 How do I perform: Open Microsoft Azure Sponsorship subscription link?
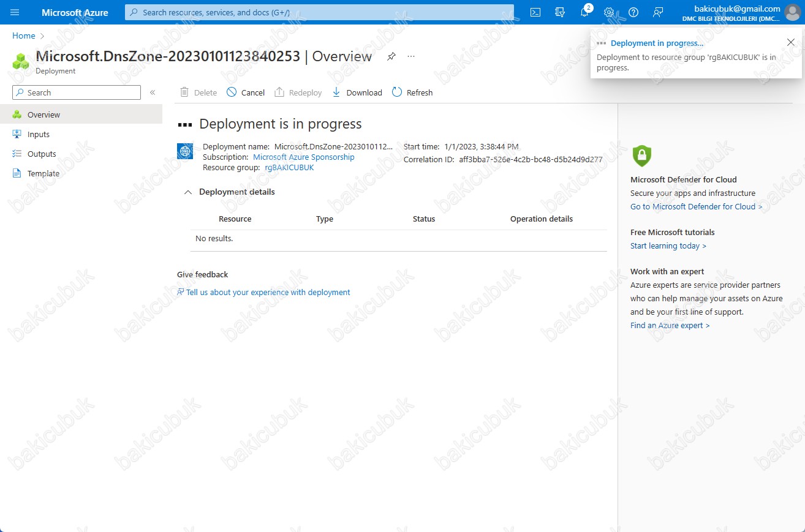tap(303, 157)
